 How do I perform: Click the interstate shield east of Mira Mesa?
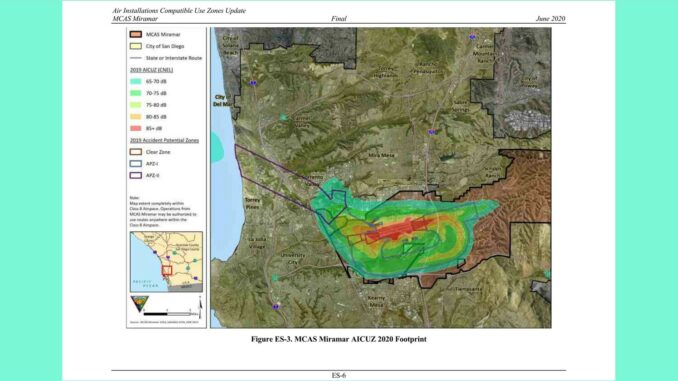coord(431,132)
